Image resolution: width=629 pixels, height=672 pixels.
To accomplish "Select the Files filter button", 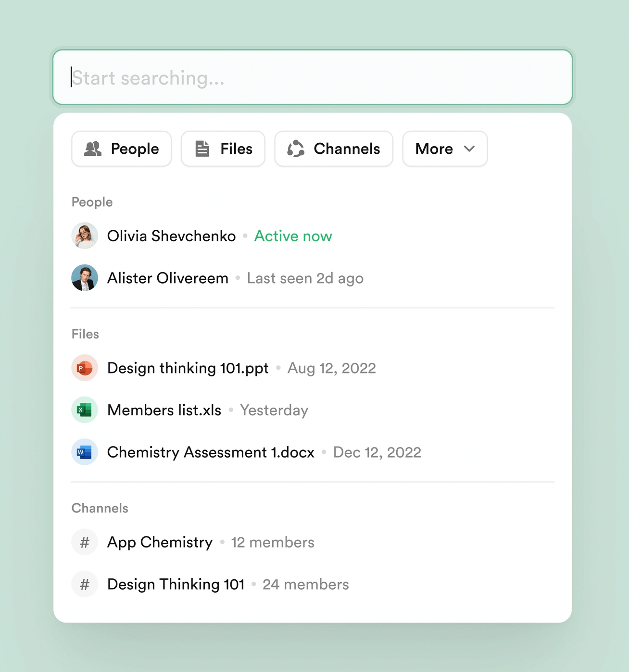I will click(223, 149).
